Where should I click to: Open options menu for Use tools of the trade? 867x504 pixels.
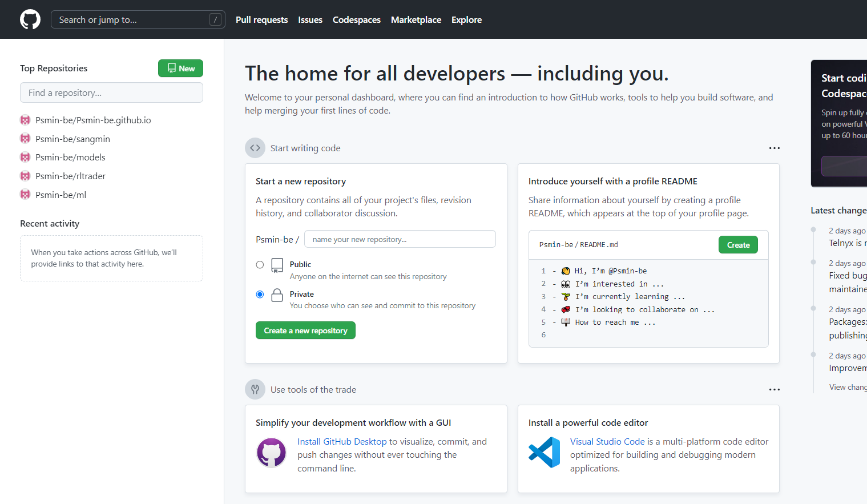774,389
